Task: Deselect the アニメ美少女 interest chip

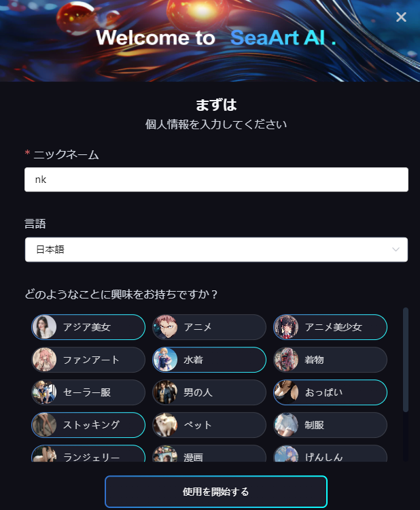Action: [330, 327]
